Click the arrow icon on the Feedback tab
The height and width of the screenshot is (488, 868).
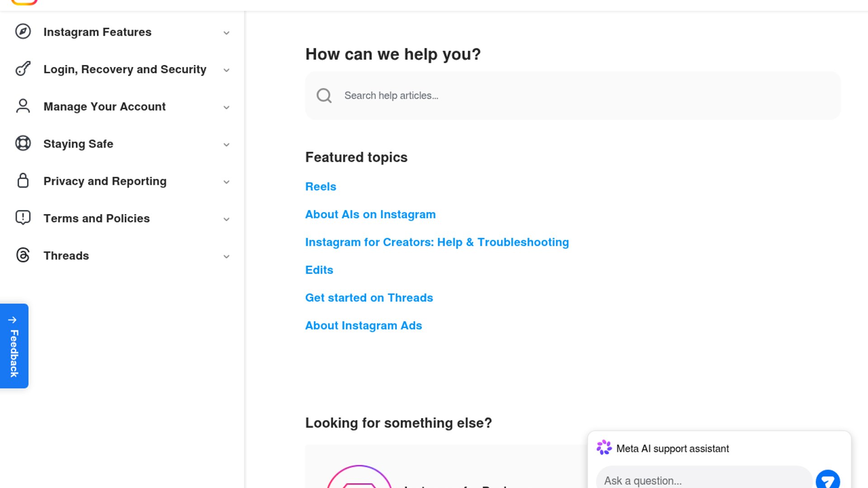click(x=13, y=320)
